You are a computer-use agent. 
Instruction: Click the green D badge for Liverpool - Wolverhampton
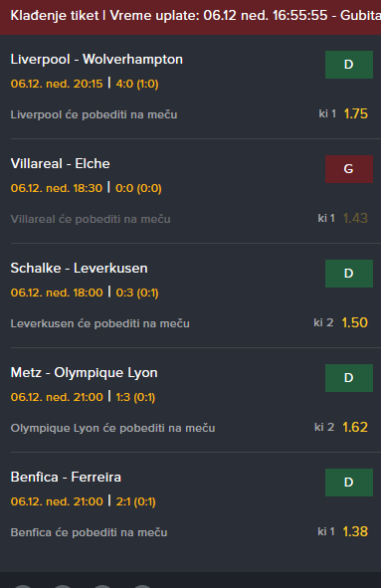tap(349, 65)
